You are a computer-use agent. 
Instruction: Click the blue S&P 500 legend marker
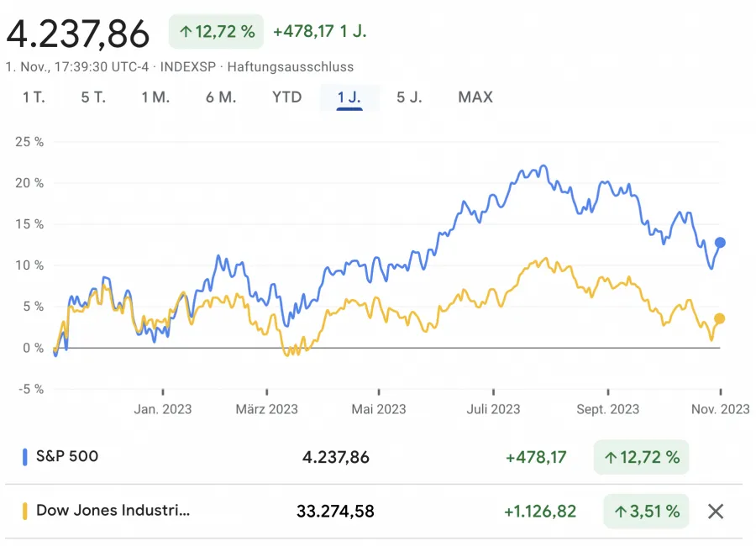(26, 457)
